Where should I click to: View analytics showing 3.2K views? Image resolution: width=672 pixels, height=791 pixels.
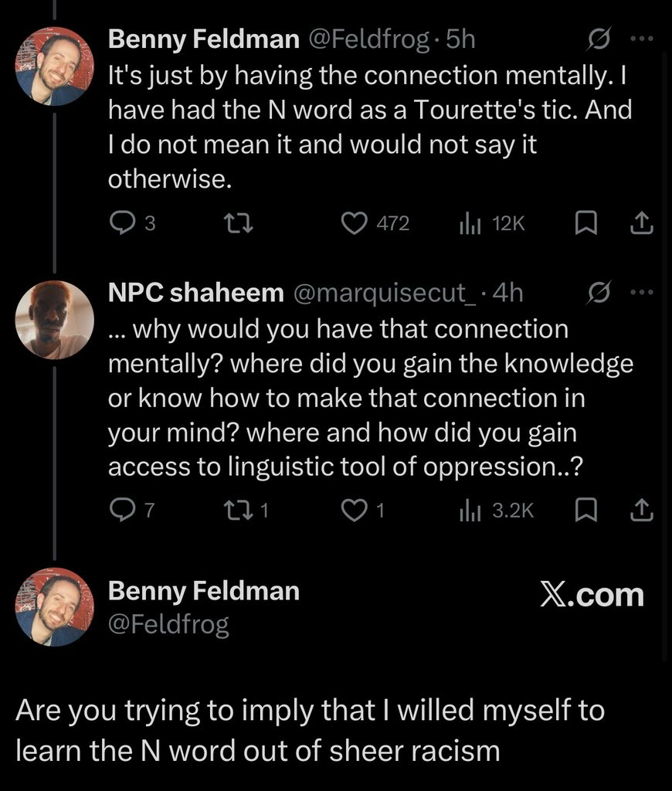click(x=470, y=511)
